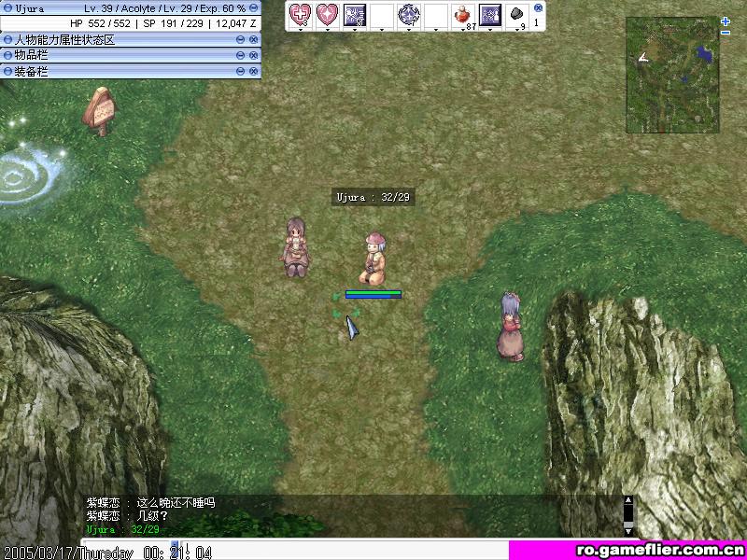This screenshot has width=747, height=560.
Task: Click the round button left of 人物能力属性状态区
Action: pyautogui.click(x=7, y=40)
